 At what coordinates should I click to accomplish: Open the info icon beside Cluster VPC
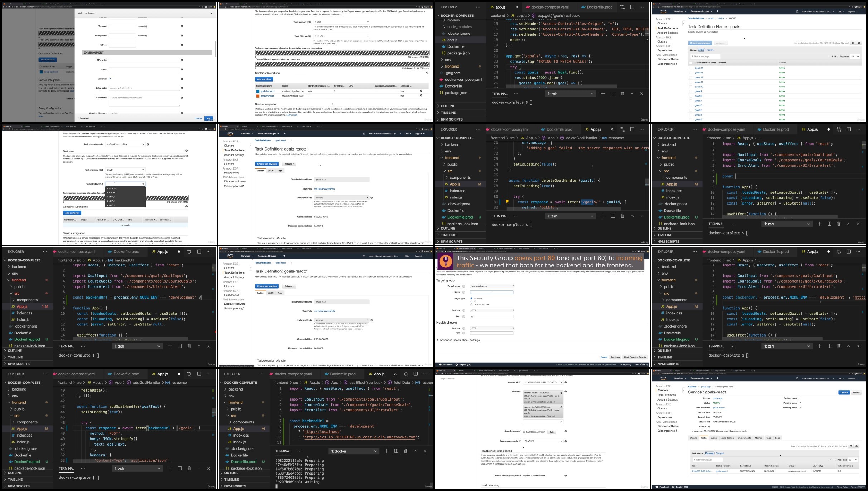(566, 382)
